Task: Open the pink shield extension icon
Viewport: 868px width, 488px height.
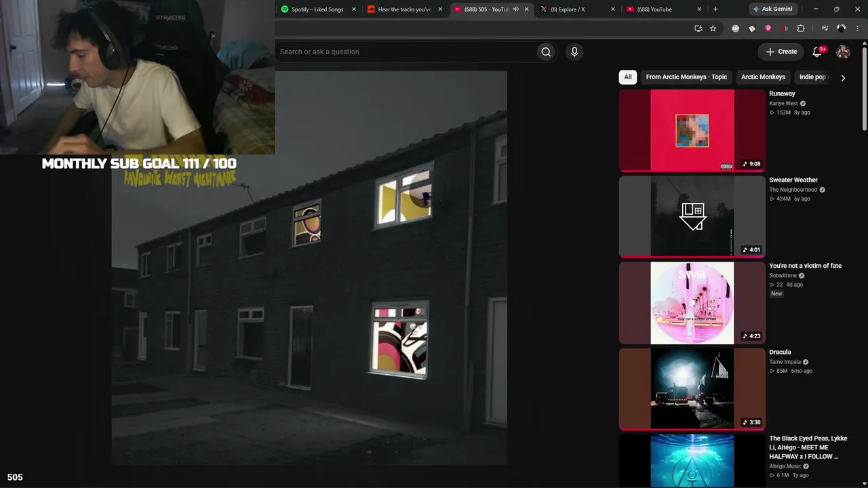Action: pyautogui.click(x=768, y=28)
